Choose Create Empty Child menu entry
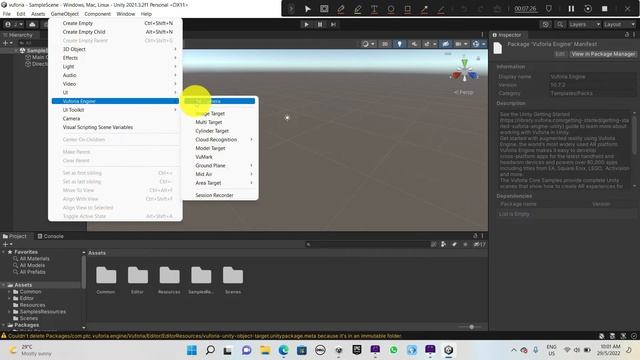This screenshot has width=640, height=360. 115,32
